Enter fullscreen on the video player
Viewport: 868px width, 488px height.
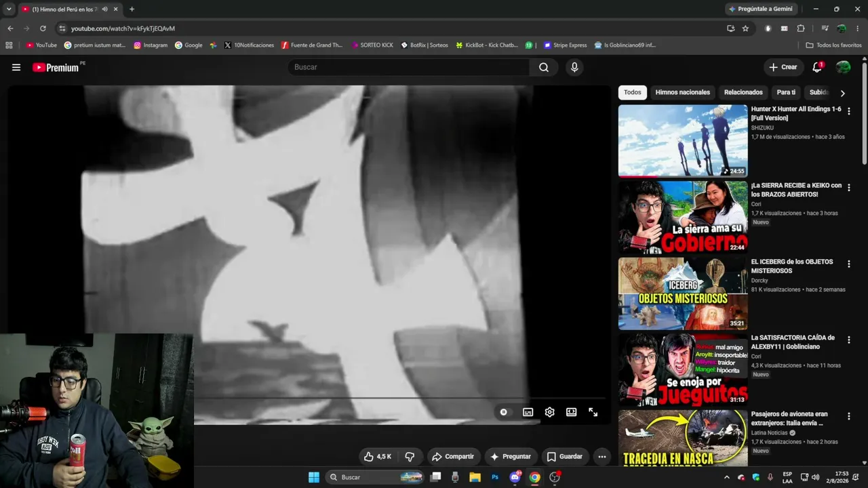point(593,412)
